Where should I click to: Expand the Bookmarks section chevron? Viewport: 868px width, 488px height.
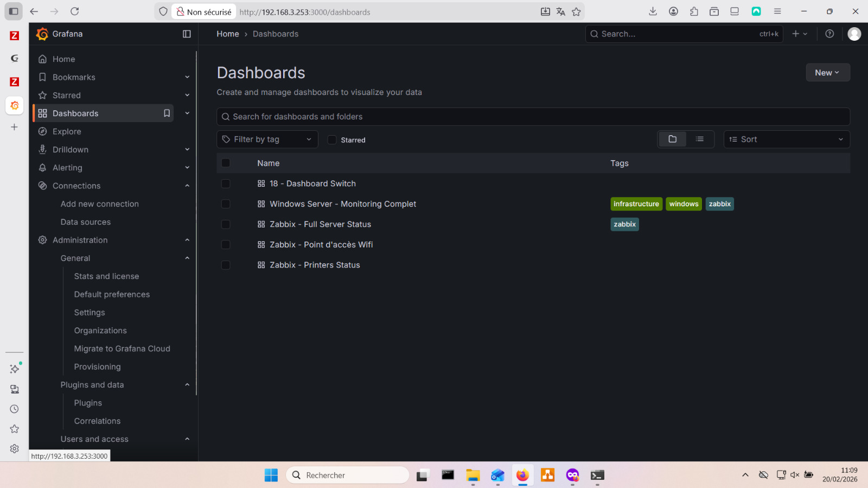[x=187, y=77]
